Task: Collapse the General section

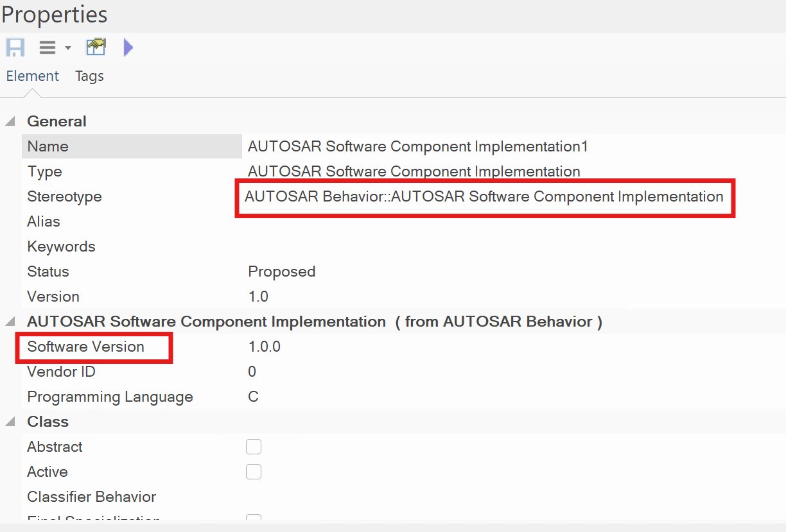Action: (10, 122)
